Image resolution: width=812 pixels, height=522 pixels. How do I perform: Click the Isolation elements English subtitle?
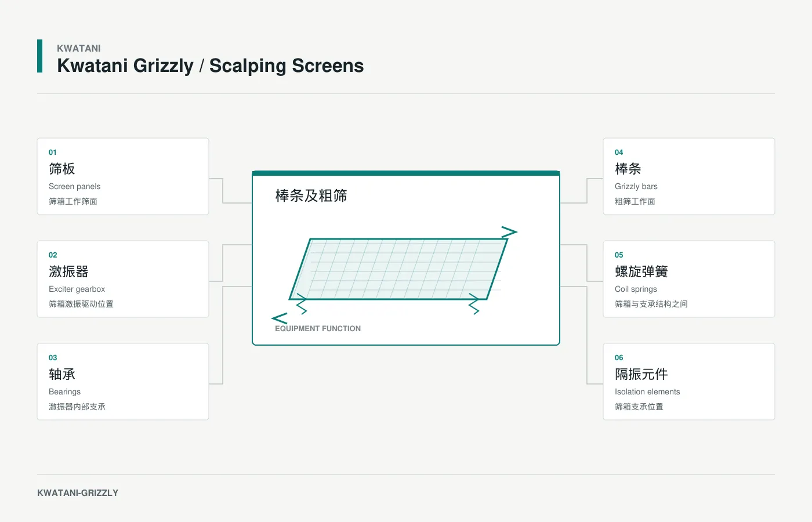pyautogui.click(x=647, y=391)
